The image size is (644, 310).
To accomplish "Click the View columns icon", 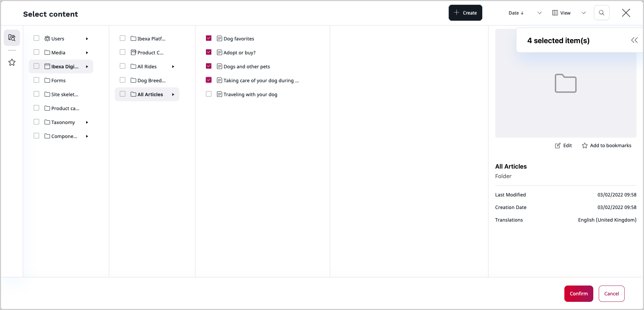I will (556, 13).
